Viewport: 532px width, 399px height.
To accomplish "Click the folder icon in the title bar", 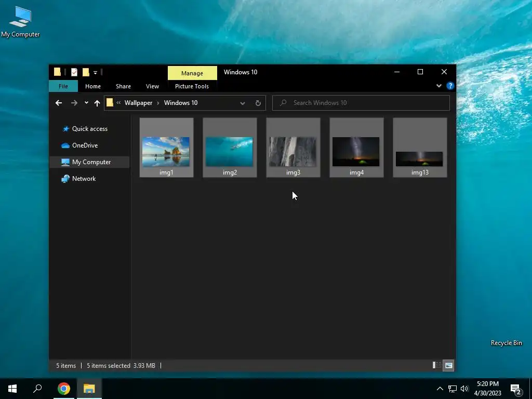I will pyautogui.click(x=57, y=72).
